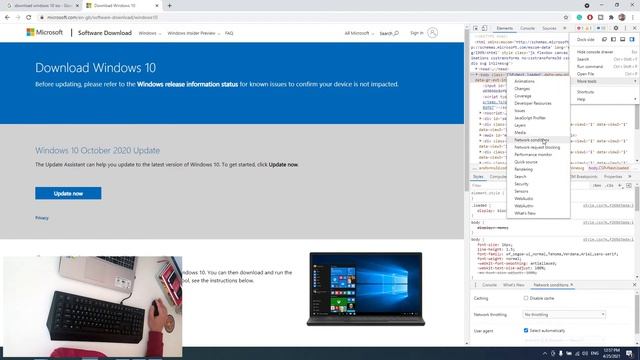Enable the Disable cache checkbox
The image size is (640, 360).
(x=526, y=298)
